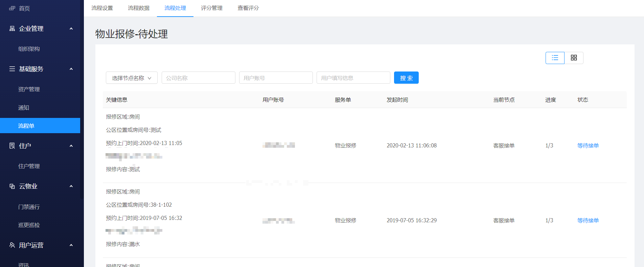Click the 用户运营 people icon
The height and width of the screenshot is (267, 644).
[x=12, y=245]
